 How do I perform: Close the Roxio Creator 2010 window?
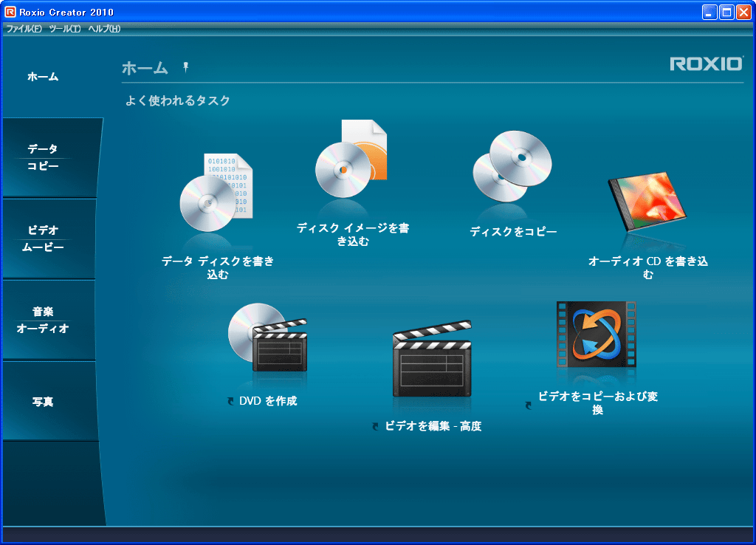pos(743,12)
